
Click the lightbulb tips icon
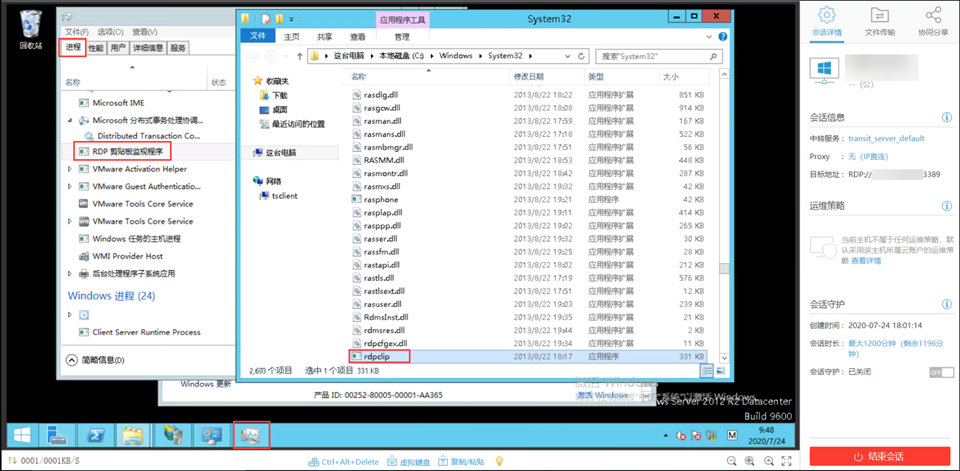(499, 461)
